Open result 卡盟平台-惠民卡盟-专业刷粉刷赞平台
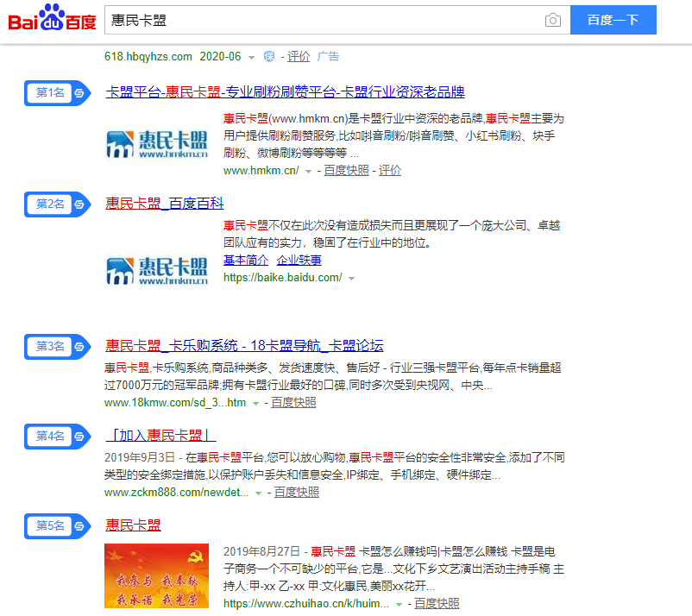Screen dimensions: 692x616 coord(285,91)
